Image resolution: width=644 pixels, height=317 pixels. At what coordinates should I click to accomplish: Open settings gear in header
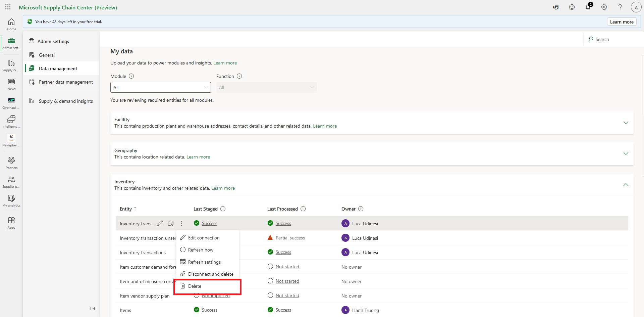point(604,7)
